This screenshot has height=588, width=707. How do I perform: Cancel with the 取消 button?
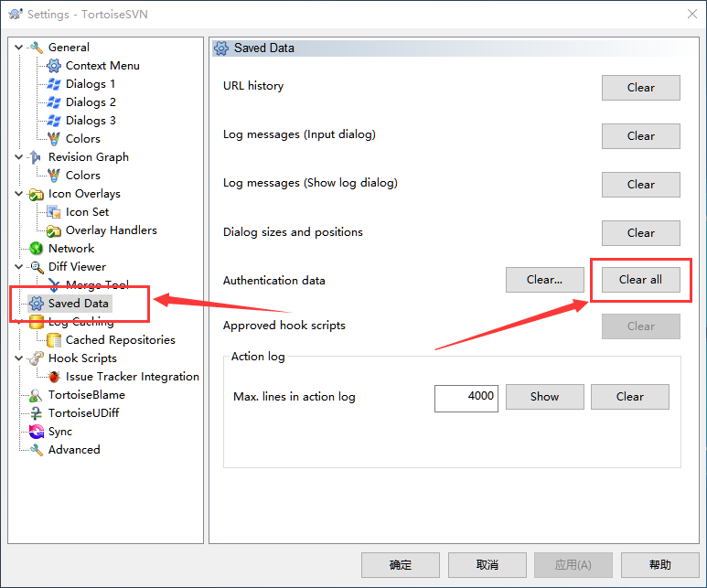[x=487, y=565]
